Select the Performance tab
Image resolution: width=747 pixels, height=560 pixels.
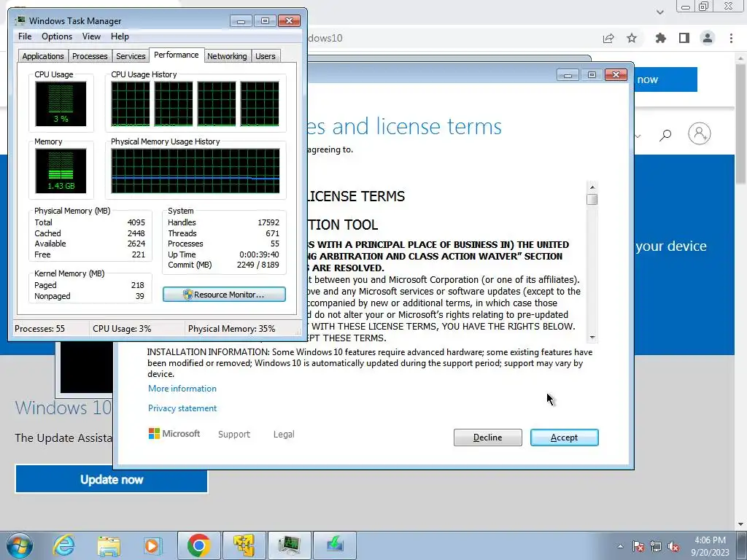177,55
